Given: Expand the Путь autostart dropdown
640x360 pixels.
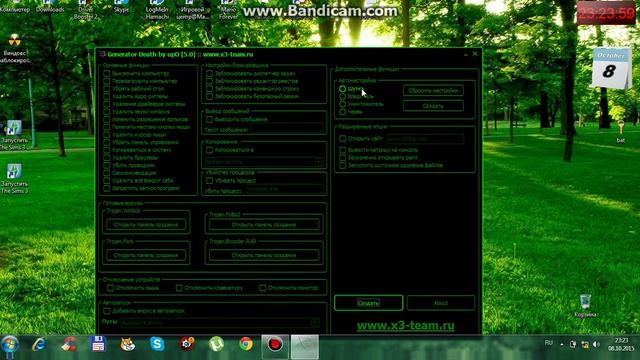Looking at the screenshot, I should tap(315, 322).
